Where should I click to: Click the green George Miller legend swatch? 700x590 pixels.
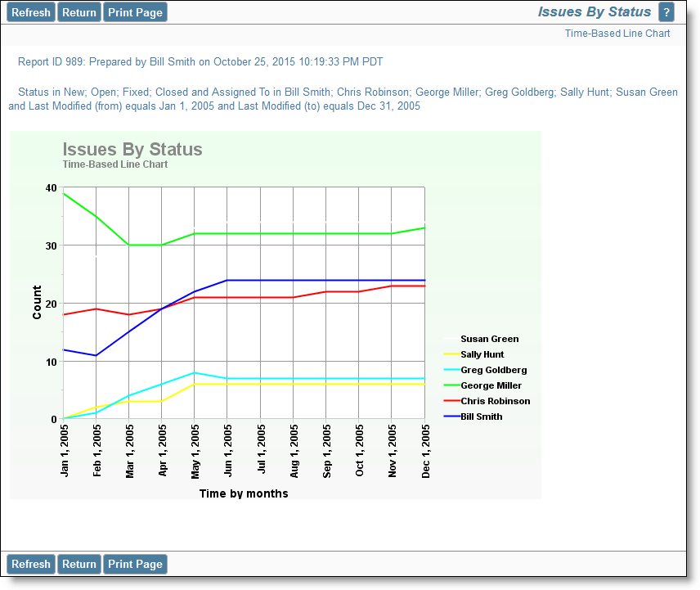[451, 385]
